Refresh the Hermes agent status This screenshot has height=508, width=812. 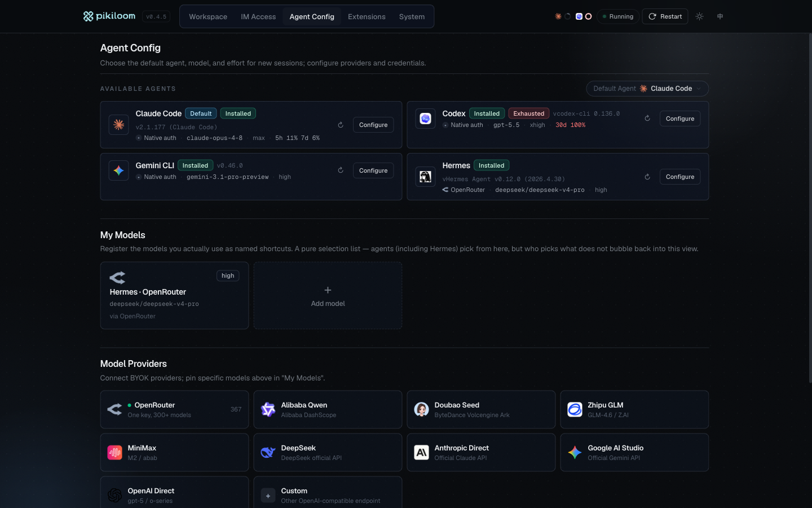point(647,177)
